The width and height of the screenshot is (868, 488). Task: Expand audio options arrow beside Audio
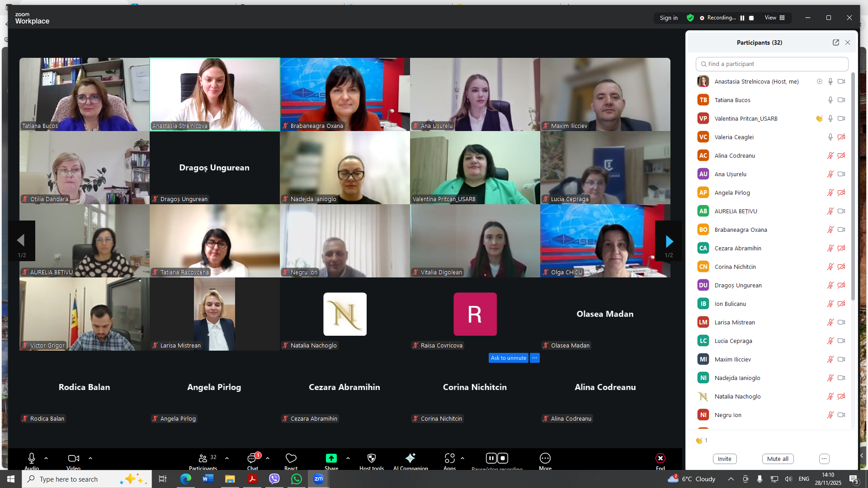(x=46, y=458)
